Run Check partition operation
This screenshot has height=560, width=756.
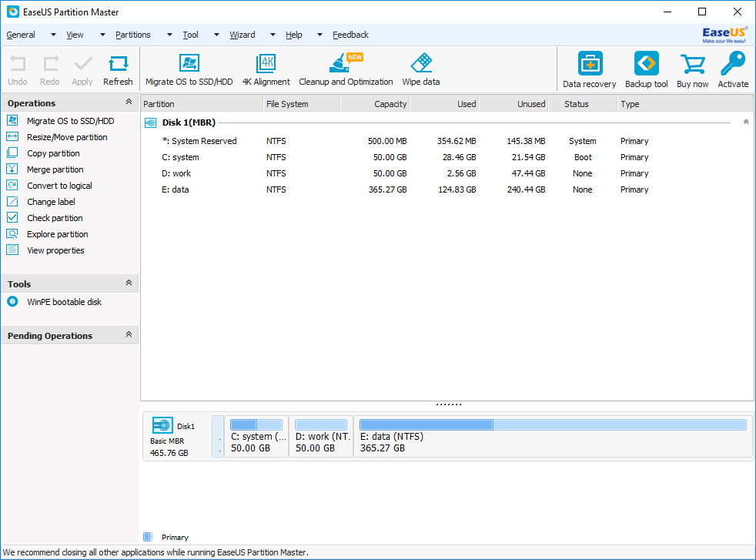pyautogui.click(x=55, y=218)
